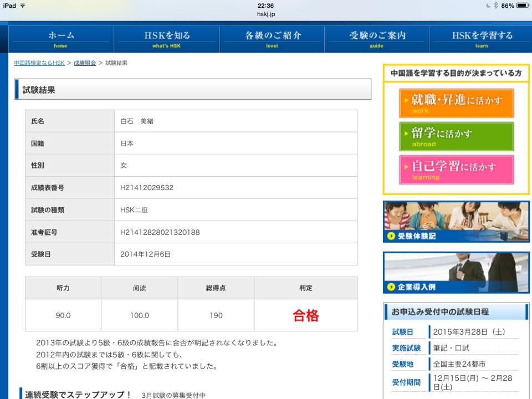Viewport: 532px width, 399px height.
Task: Tap the WiFi status icon
Action: [23, 6]
